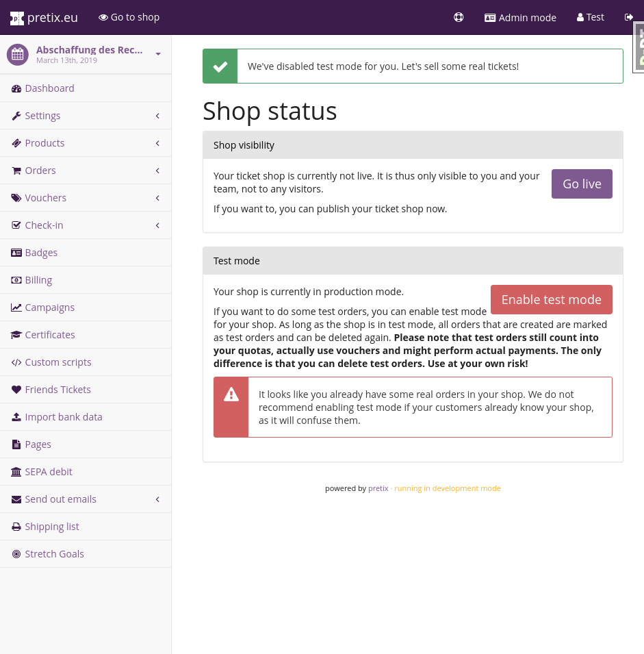Image resolution: width=644 pixels, height=654 pixels.
Task: Click the 'Shop status' page title
Action: point(270,112)
